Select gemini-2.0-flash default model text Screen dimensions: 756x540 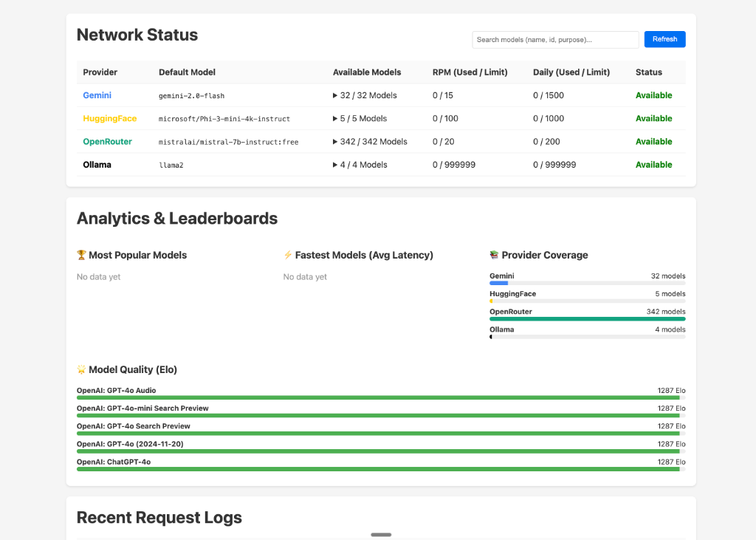tap(191, 96)
